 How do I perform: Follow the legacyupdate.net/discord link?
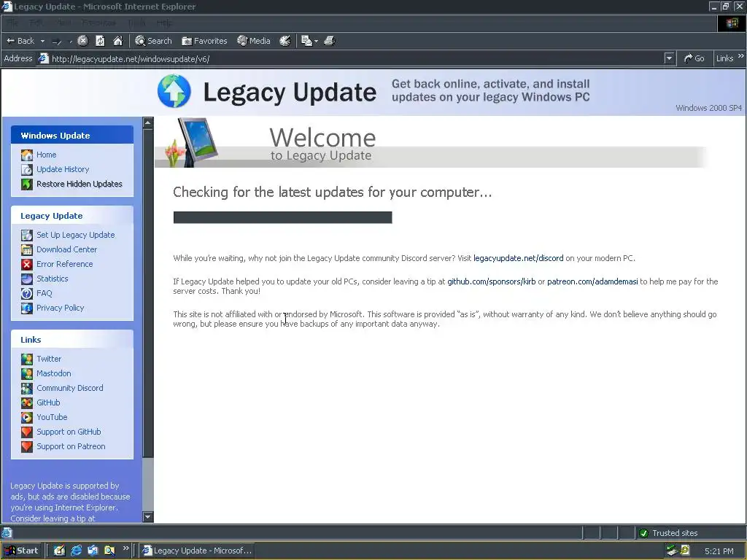pos(519,258)
